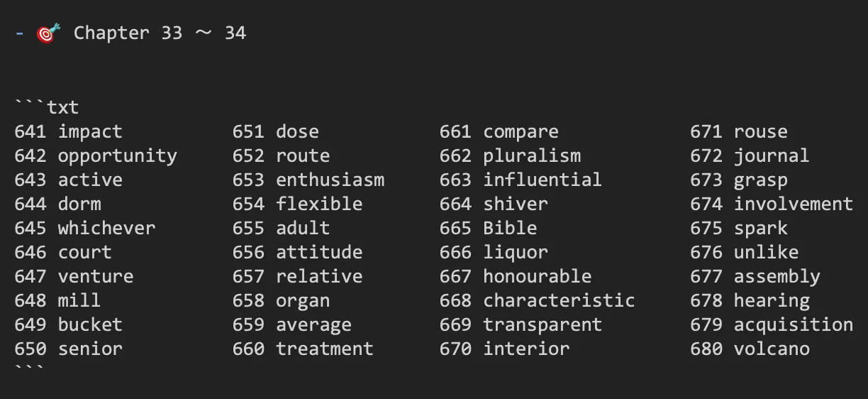The width and height of the screenshot is (868, 399).
Task: Click the word transparent at 669
Action: (542, 325)
